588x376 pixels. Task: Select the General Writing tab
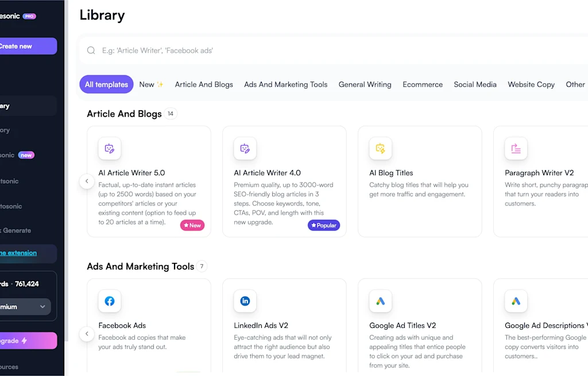click(365, 84)
